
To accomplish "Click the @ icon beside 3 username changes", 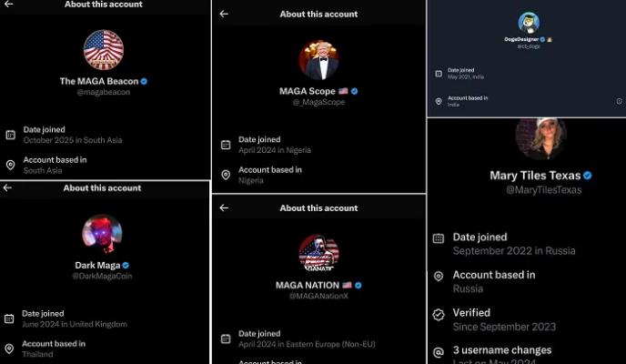I will click(x=439, y=350).
